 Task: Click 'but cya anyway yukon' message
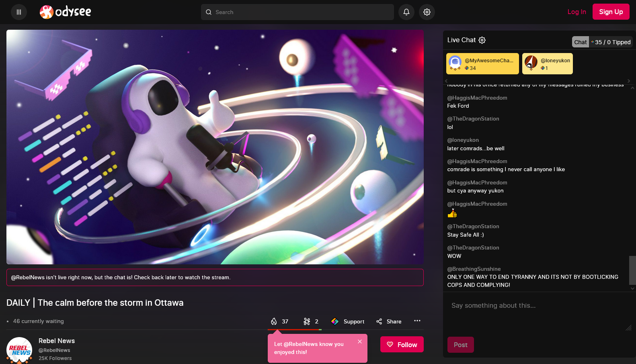[475, 190]
